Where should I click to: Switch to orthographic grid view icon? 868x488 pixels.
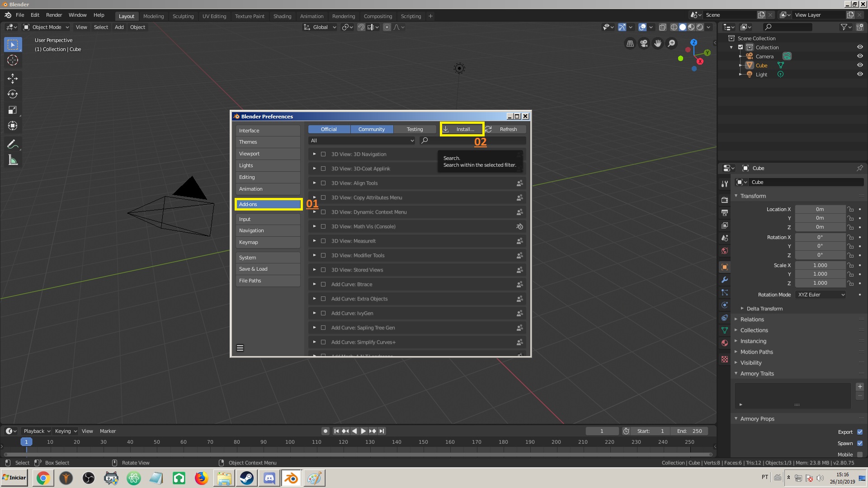tap(630, 43)
